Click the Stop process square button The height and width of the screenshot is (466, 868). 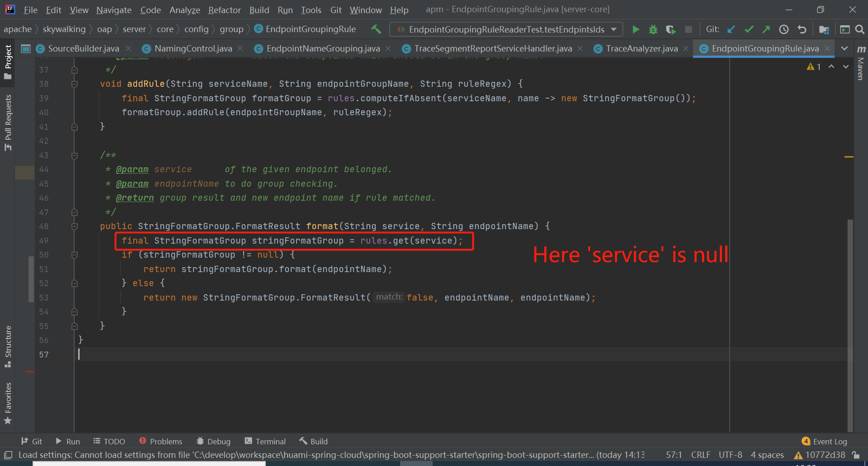pyautogui.click(x=689, y=29)
